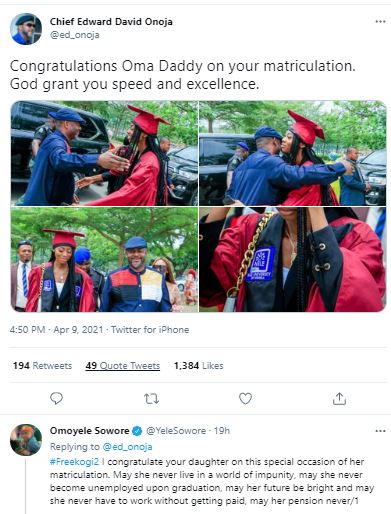Click Omoyele Sowore's verified badge
391x514 pixels.
137,431
